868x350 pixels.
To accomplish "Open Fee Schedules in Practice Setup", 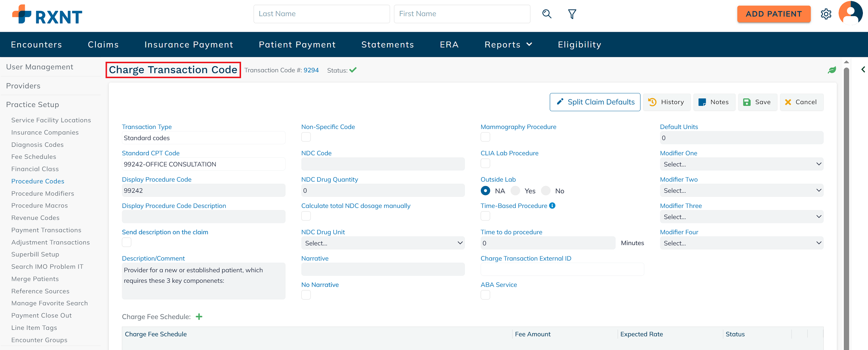I will [34, 157].
